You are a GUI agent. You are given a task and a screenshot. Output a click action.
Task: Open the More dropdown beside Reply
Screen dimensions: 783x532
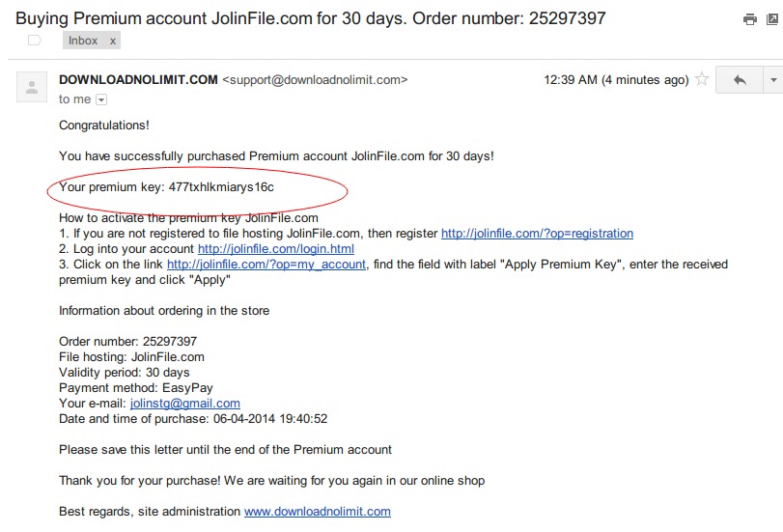point(772,80)
